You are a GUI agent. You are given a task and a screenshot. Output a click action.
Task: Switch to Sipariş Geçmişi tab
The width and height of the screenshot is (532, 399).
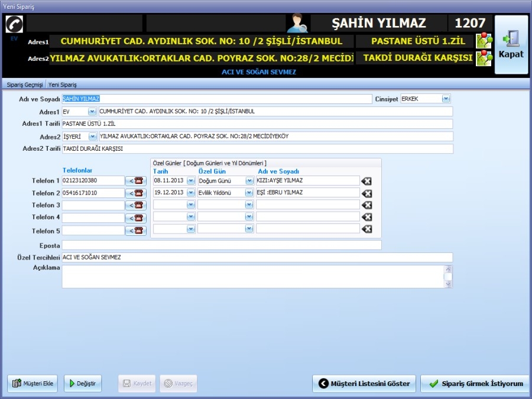coord(25,85)
